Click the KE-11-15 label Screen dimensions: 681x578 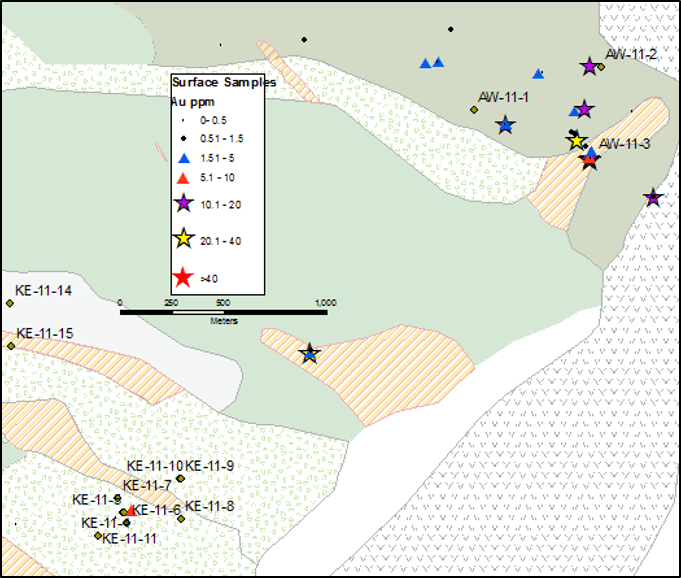click(45, 334)
